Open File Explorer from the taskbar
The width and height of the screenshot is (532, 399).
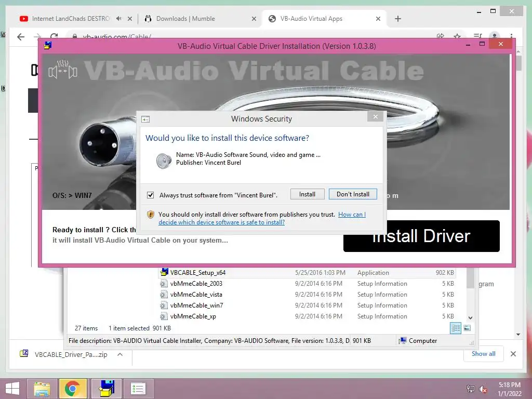(42, 389)
